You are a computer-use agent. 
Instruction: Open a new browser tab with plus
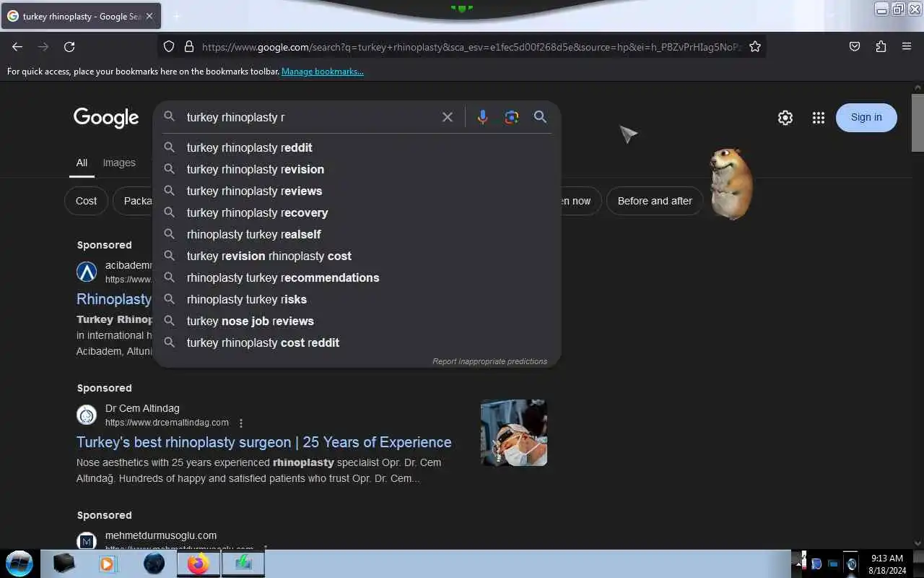[176, 16]
